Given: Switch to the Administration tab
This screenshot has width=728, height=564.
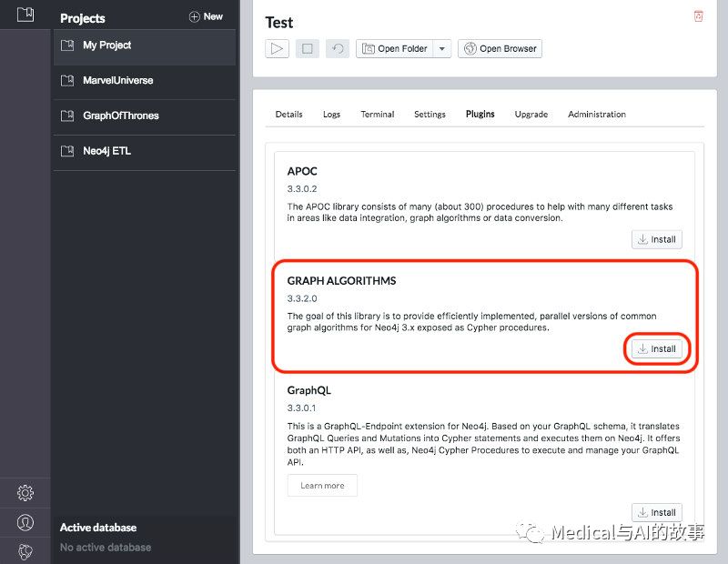Looking at the screenshot, I should coord(597,115).
